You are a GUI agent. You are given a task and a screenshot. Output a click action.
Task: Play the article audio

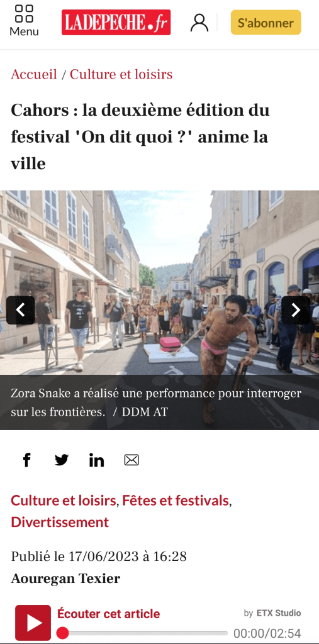(33, 623)
